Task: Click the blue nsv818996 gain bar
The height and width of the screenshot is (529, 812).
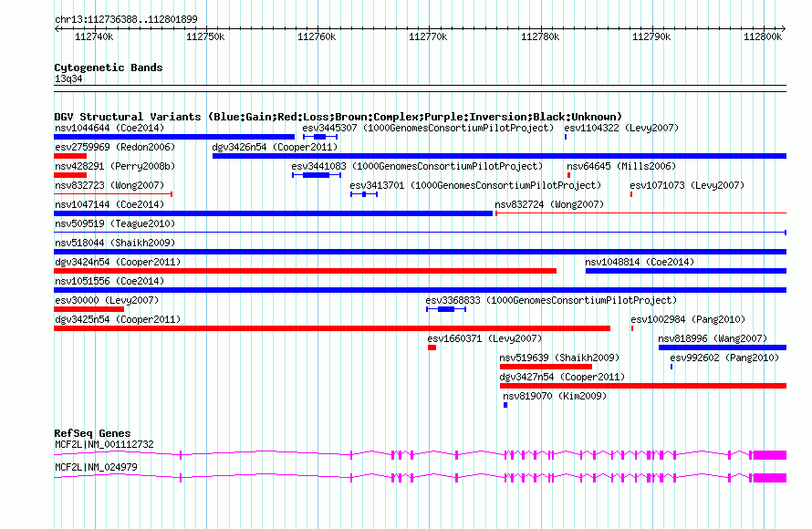Action: 723,347
